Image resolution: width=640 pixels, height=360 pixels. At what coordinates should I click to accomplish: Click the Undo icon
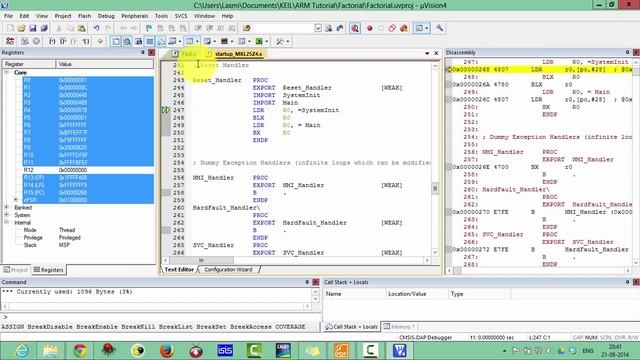(96, 28)
